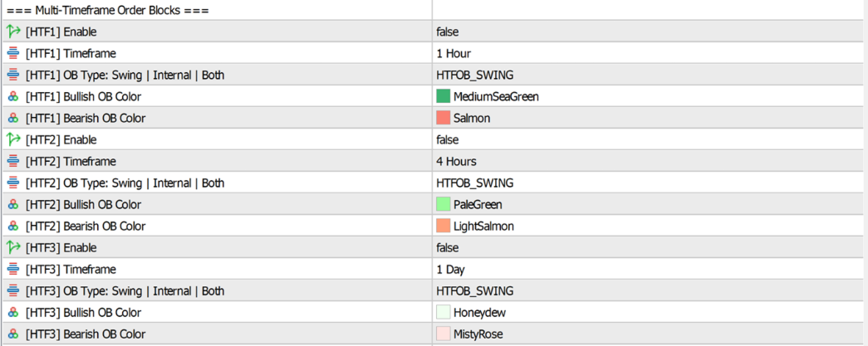Click the color icon beside [HTF3] Bearish OB Color
The height and width of the screenshot is (346, 868).
coord(13,334)
